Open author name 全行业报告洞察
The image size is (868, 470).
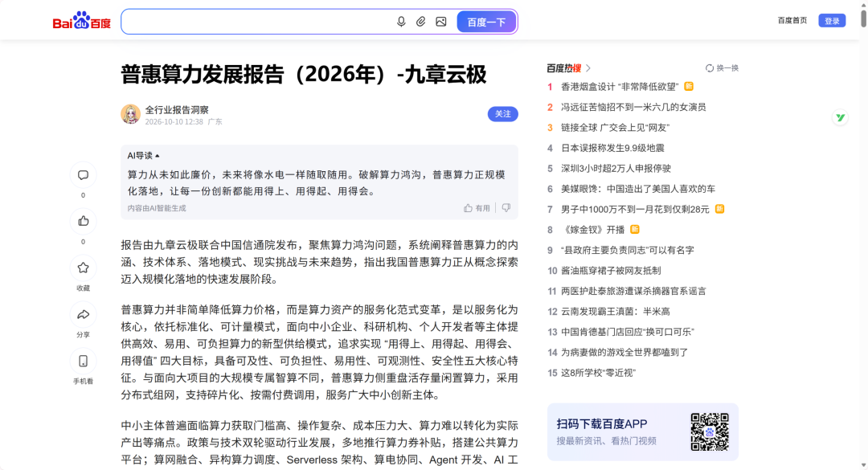click(177, 109)
